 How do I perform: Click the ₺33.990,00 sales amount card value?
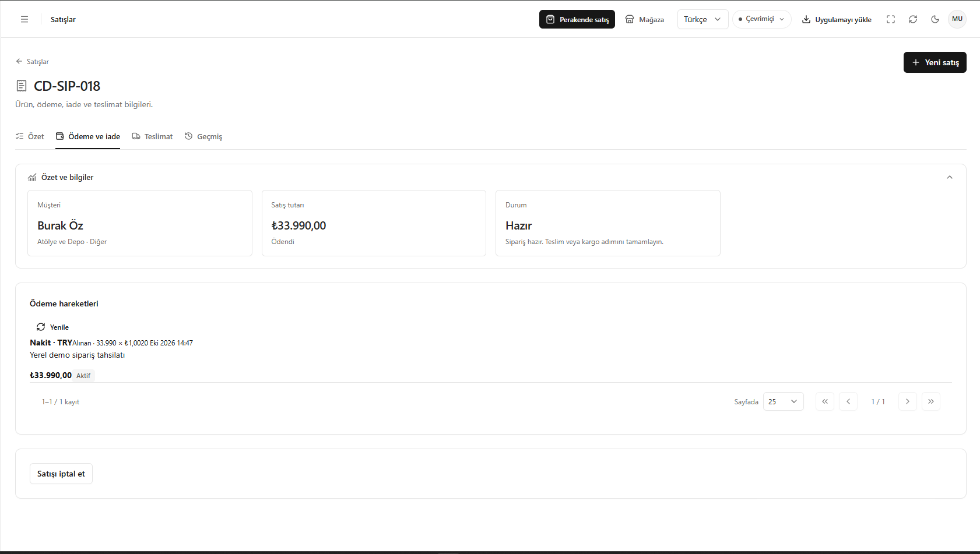[298, 225]
